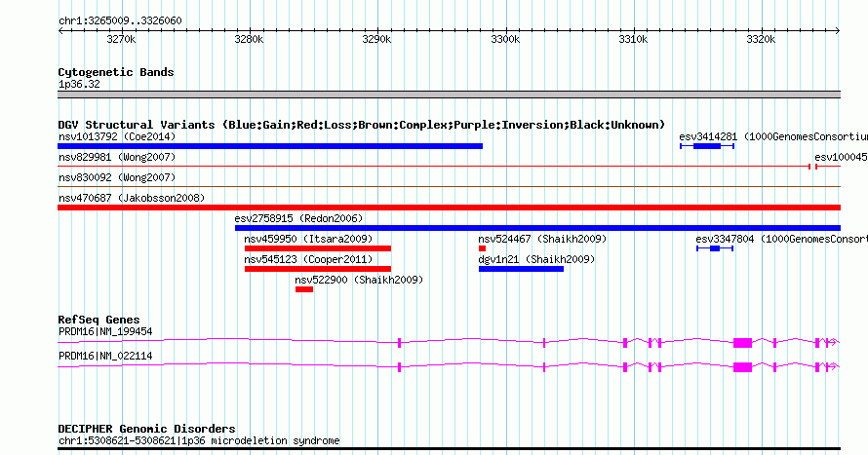Click the 3310k ruler tick label

click(x=633, y=39)
